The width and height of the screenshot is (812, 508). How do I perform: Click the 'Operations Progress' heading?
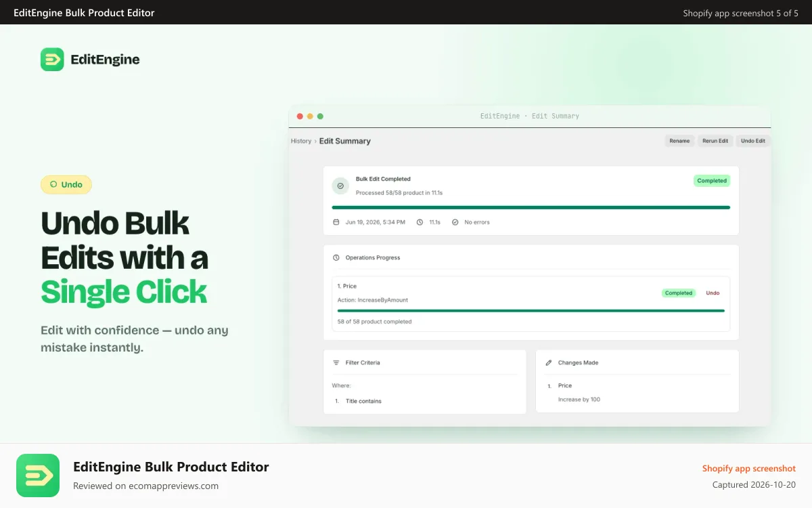[373, 258]
